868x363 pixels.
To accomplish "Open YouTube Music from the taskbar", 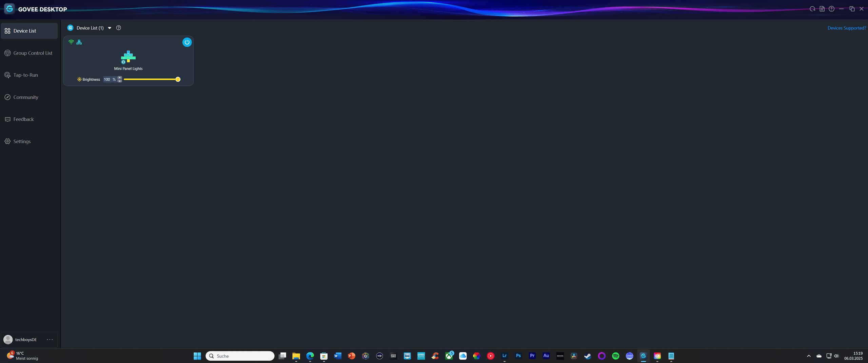I will (x=491, y=356).
